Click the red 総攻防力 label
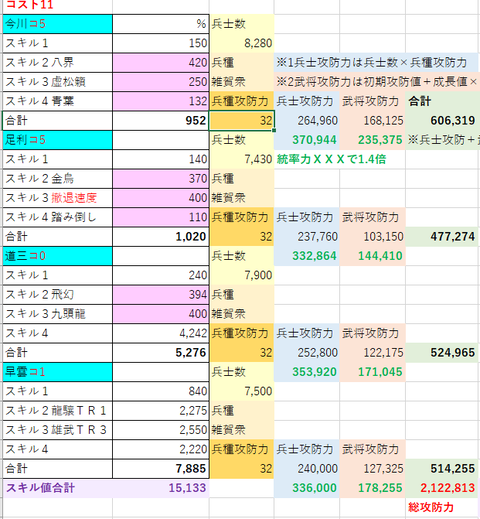Screen dimensions: 480x519 [431, 507]
